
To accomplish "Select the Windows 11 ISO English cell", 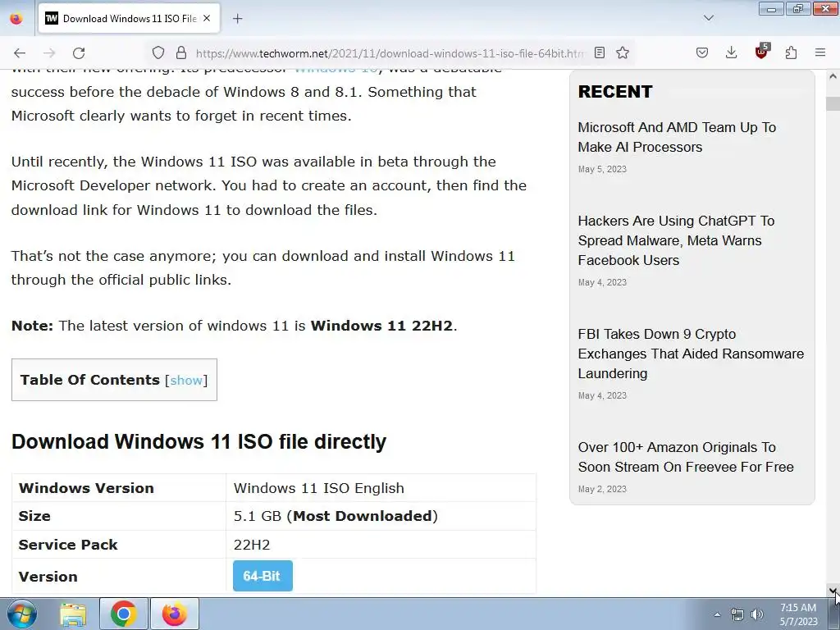I will [x=381, y=488].
